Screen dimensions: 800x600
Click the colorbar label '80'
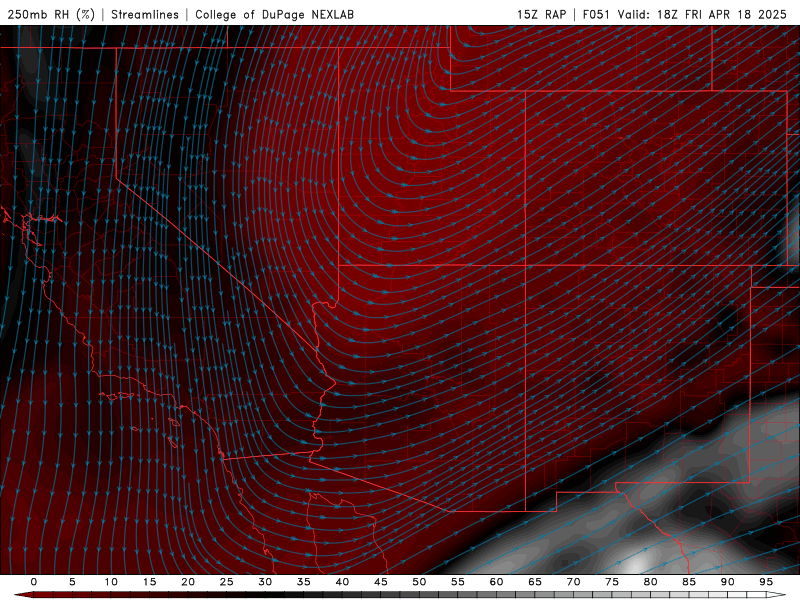pos(650,582)
